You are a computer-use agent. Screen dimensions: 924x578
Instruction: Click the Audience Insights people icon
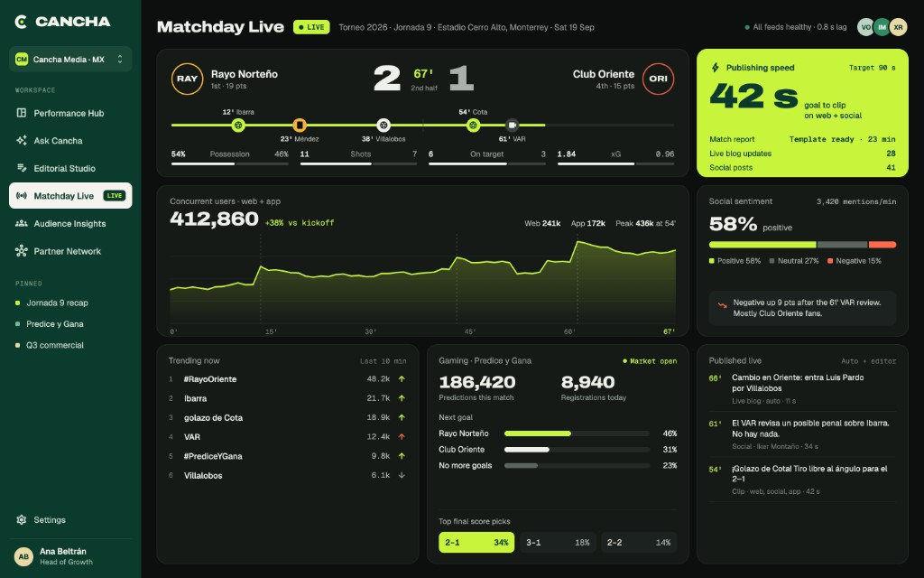click(x=22, y=224)
